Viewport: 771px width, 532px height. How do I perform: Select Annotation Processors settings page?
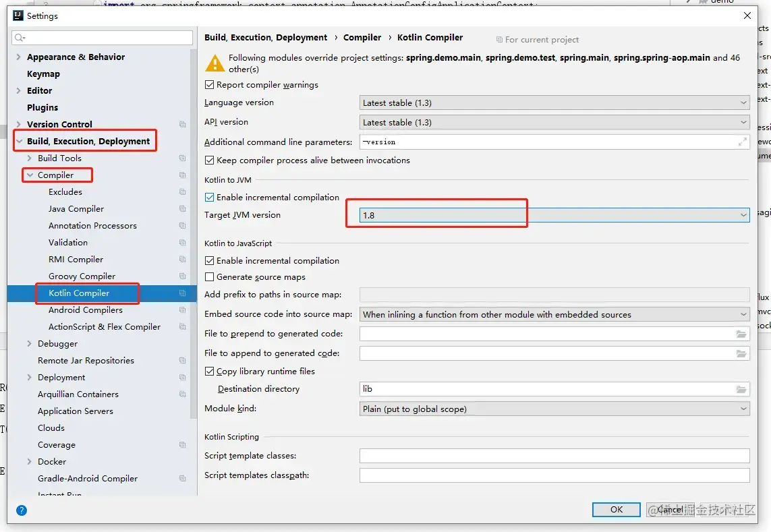pos(92,226)
